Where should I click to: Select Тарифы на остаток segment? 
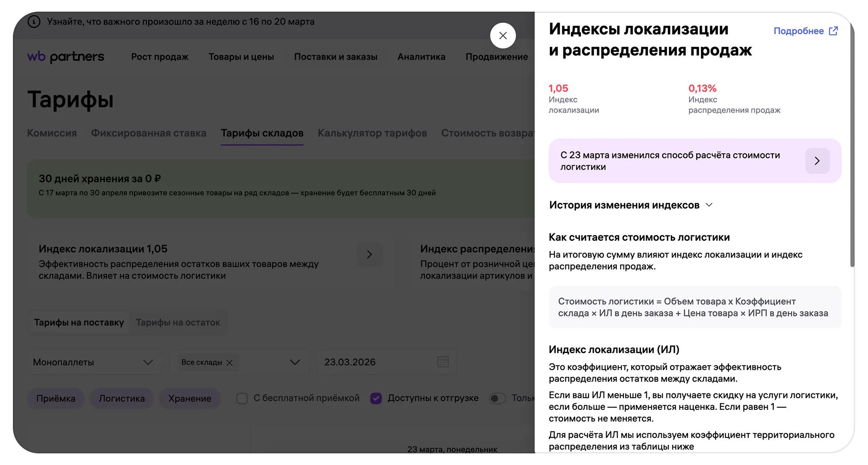coord(178,322)
